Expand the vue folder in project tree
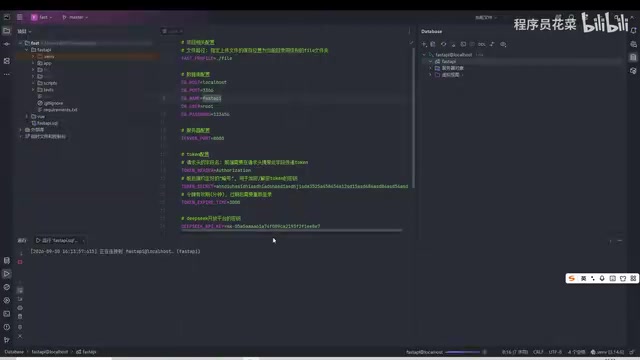 pos(27,116)
